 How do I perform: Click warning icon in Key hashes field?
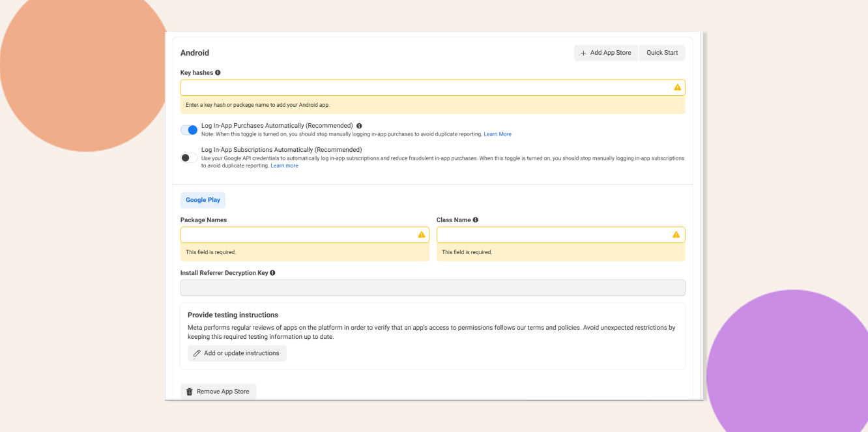[x=677, y=87]
